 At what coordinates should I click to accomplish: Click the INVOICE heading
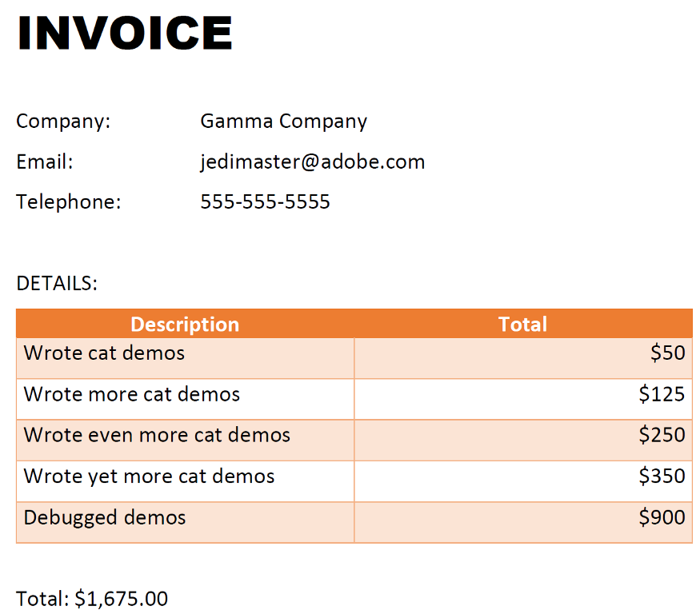pyautogui.click(x=125, y=34)
